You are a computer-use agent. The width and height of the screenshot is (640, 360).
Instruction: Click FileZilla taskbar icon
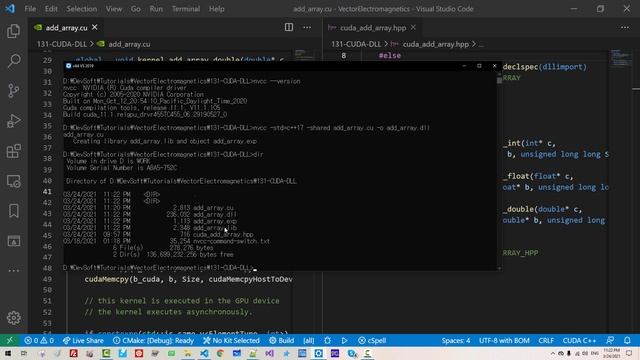(x=73, y=353)
